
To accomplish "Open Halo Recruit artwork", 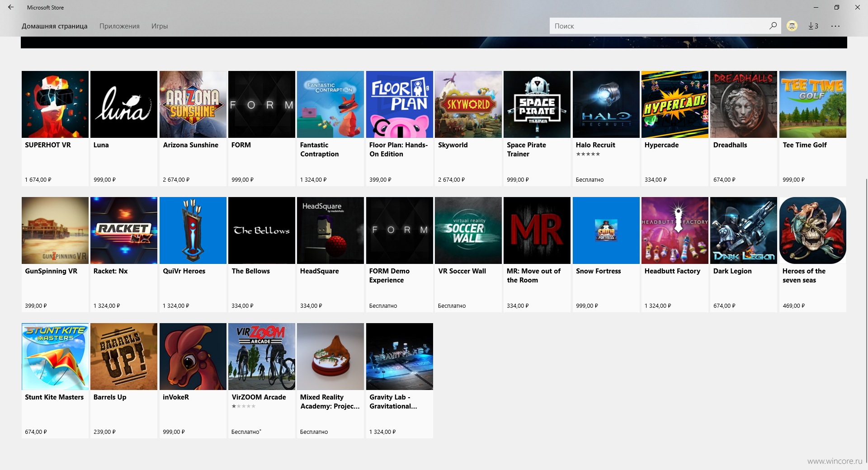I will pos(606,104).
